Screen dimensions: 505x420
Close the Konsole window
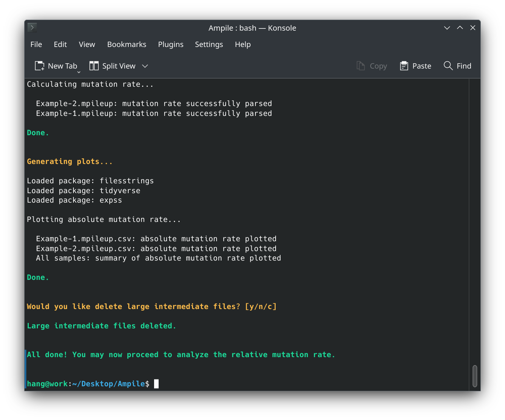[x=473, y=28]
